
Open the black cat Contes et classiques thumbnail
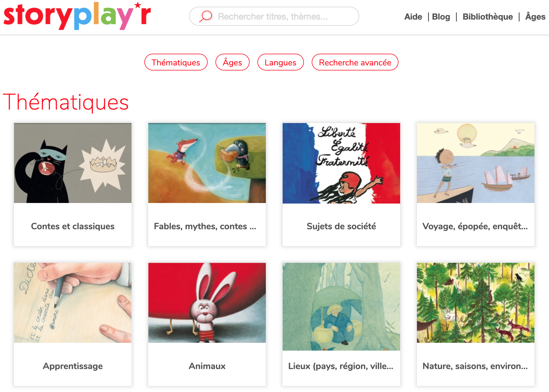click(73, 163)
